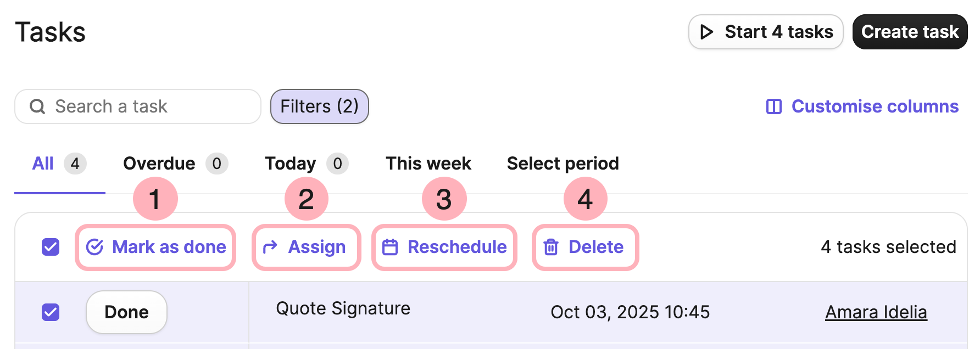
Task: Click the Create task button
Action: [x=909, y=31]
